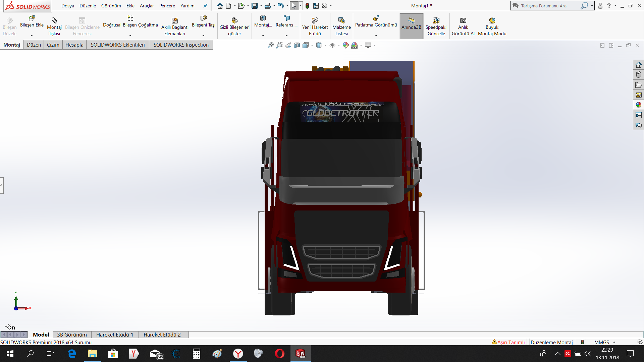This screenshot has width=644, height=362.
Task: Take an Anlık Görüntü Al snapshot
Action: pos(463,26)
